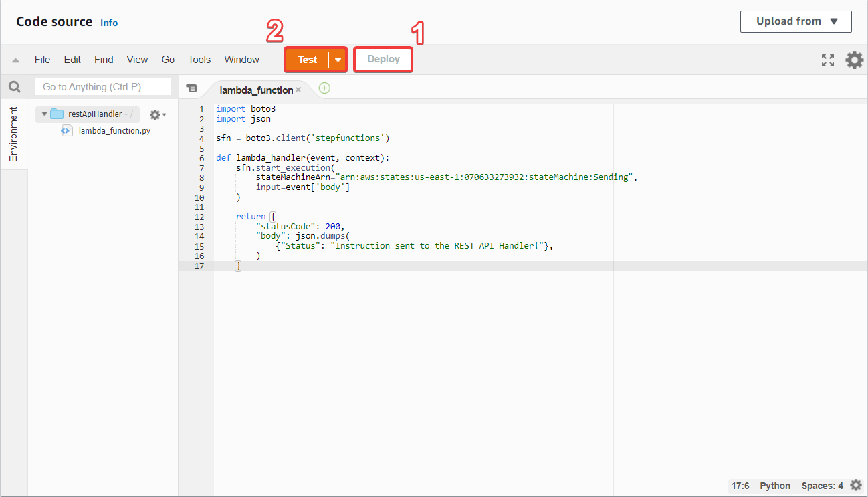Viewport: 868px width, 497px height.
Task: Open the Tools menu
Action: pyautogui.click(x=199, y=60)
